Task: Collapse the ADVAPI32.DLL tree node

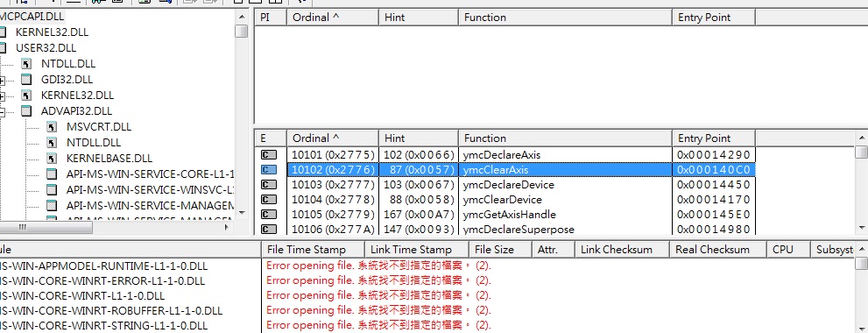Action: [2, 112]
